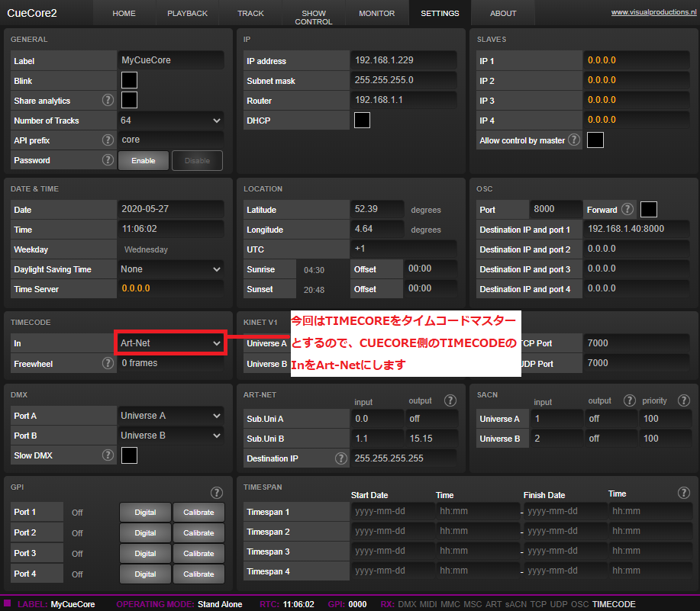This screenshot has width=700, height=611.
Task: Open help for OSC Forward
Action: point(627,209)
